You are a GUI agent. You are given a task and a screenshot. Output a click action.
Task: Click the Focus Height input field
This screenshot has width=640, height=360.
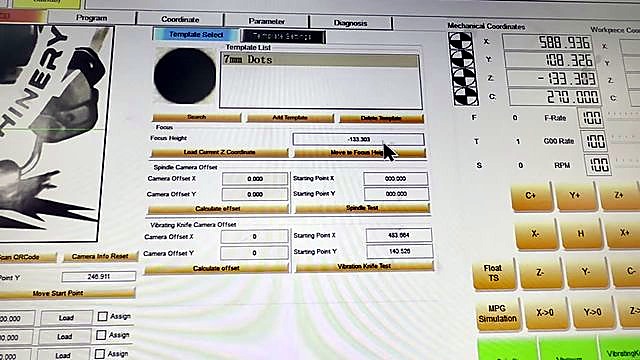point(358,140)
